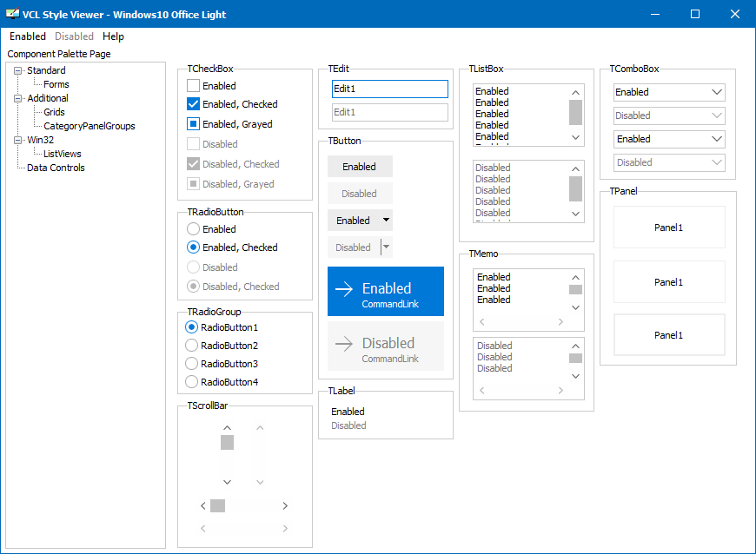Click the Enabled split button label
This screenshot has height=554, width=756.
353,221
